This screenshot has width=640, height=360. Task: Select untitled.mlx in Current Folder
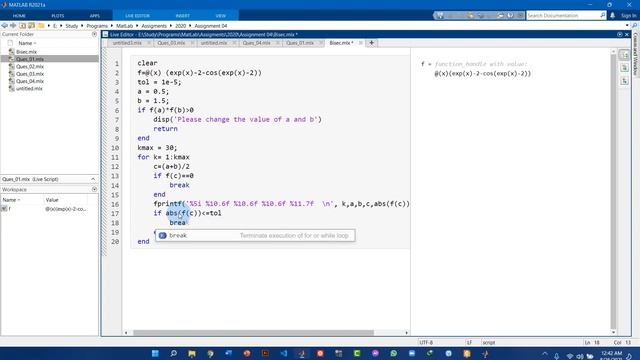click(29, 89)
